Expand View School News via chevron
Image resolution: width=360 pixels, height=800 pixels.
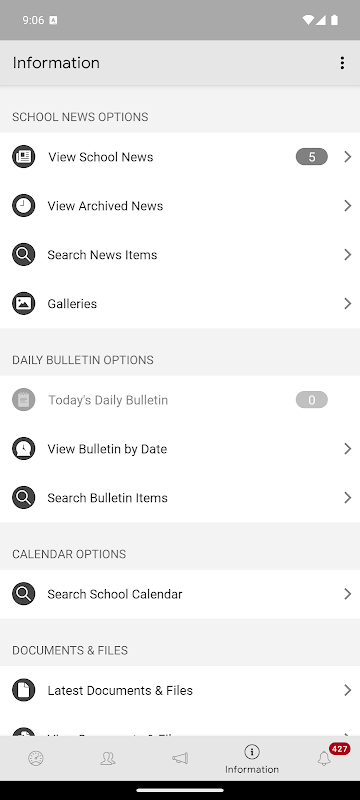pyautogui.click(x=348, y=157)
